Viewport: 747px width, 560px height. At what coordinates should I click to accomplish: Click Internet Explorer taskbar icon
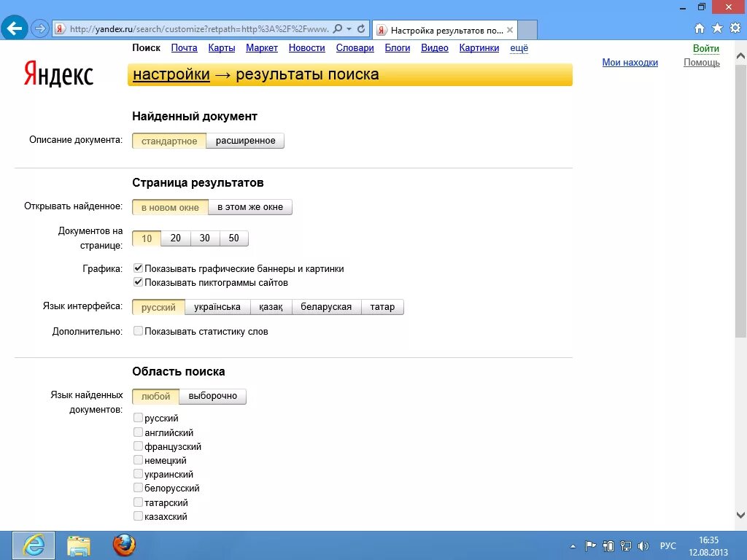coord(34,545)
